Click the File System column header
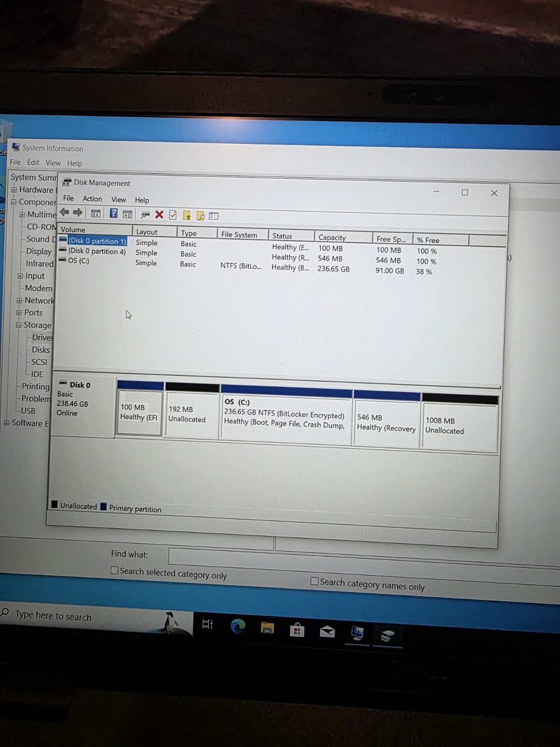The height and width of the screenshot is (747, 560). (243, 234)
